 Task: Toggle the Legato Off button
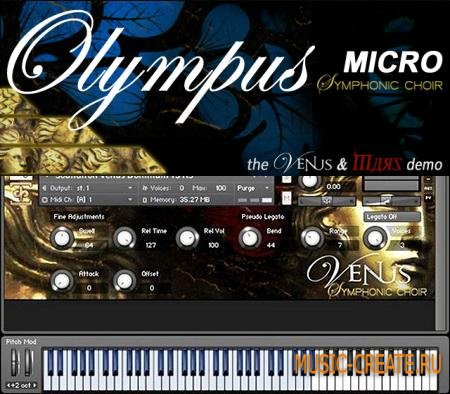click(x=392, y=217)
